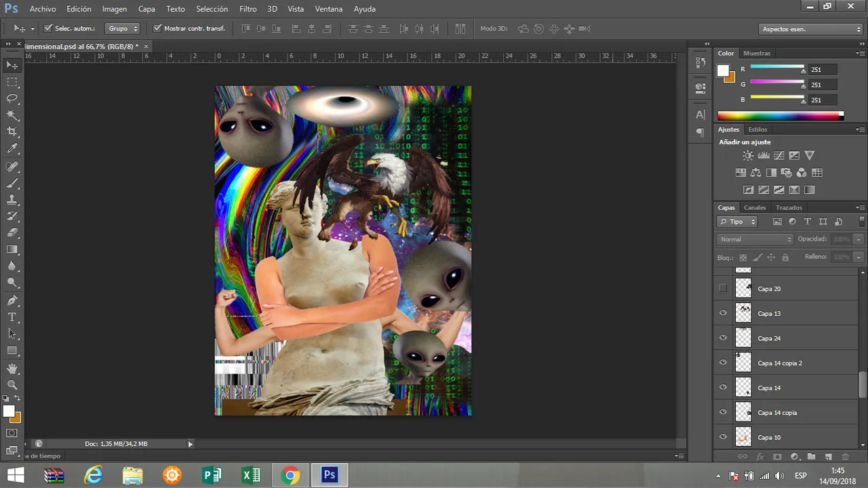Open the Tipo layer filter dropdown
Screen dimensions: 868x488
[x=737, y=222]
